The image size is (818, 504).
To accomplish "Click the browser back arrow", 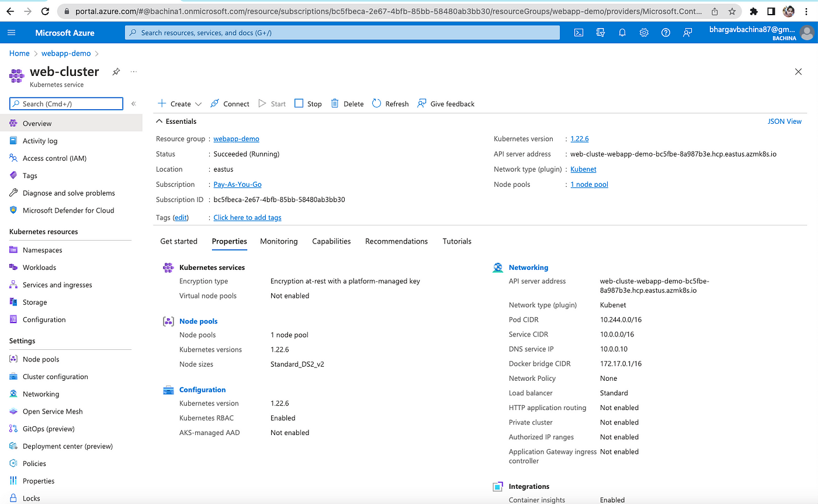I will [10, 11].
